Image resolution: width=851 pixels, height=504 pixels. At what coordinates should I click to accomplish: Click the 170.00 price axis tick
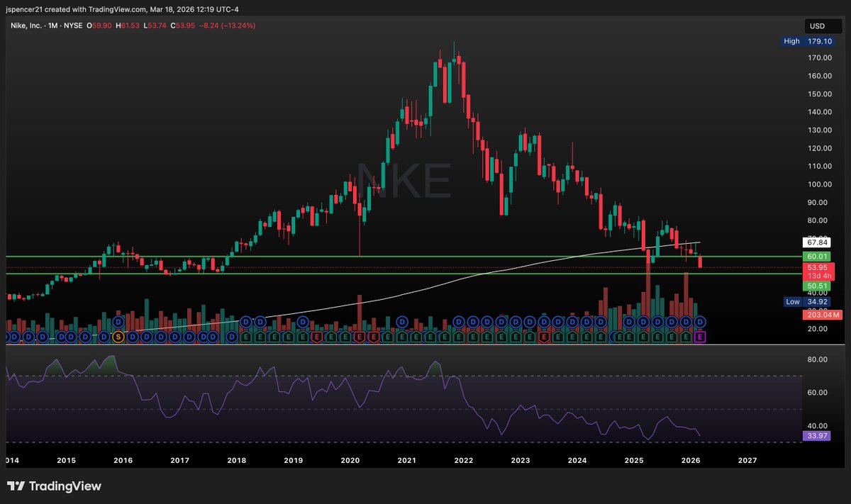point(819,58)
